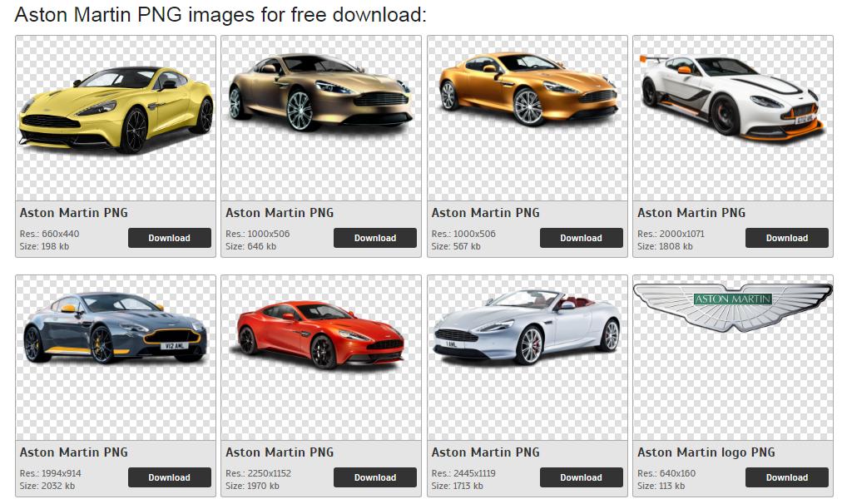
Task: Download the 2250x1152 red car image
Action: (x=374, y=477)
